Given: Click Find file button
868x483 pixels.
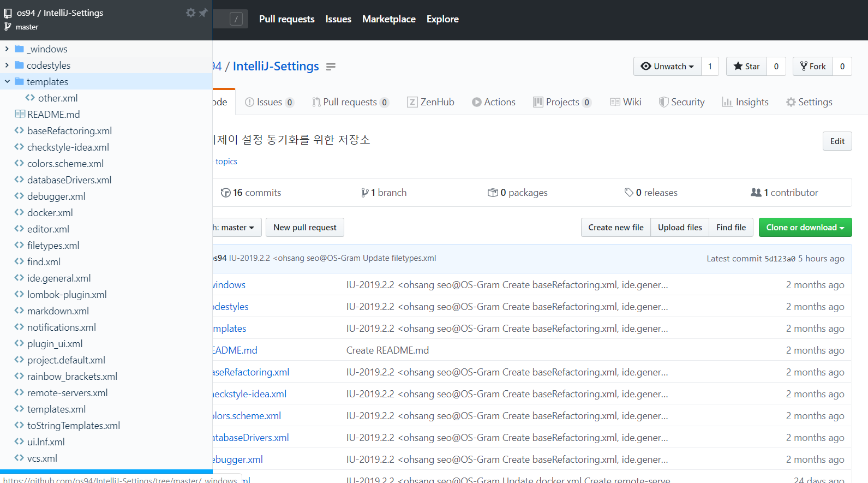Looking at the screenshot, I should [x=731, y=228].
